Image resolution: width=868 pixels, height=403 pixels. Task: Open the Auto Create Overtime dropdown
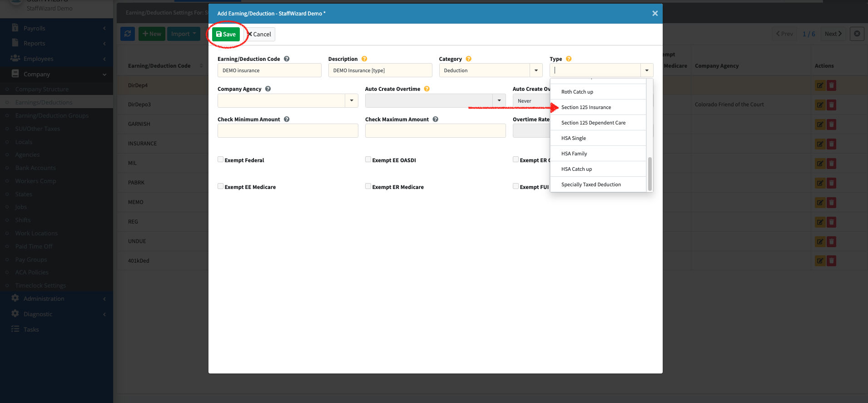pos(499,100)
